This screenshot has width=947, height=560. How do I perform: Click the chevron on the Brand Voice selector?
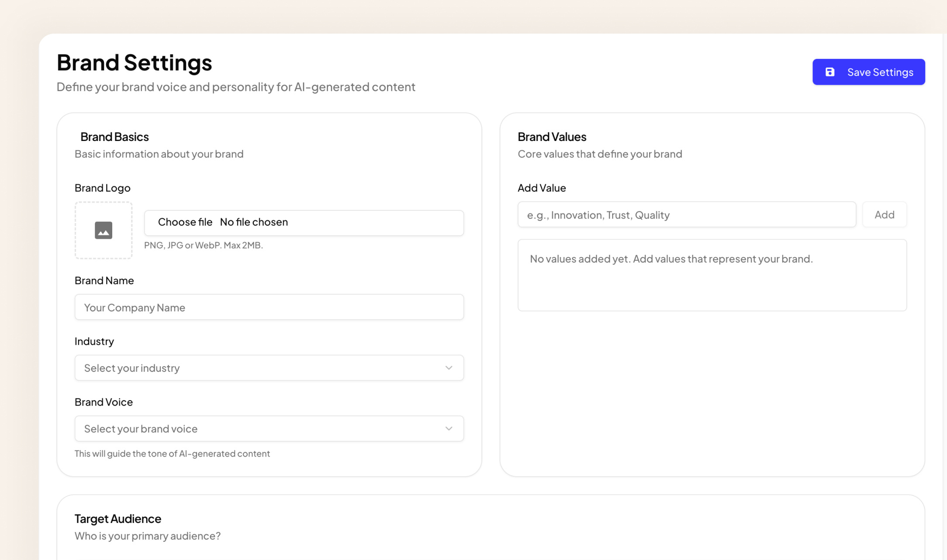pos(449,428)
